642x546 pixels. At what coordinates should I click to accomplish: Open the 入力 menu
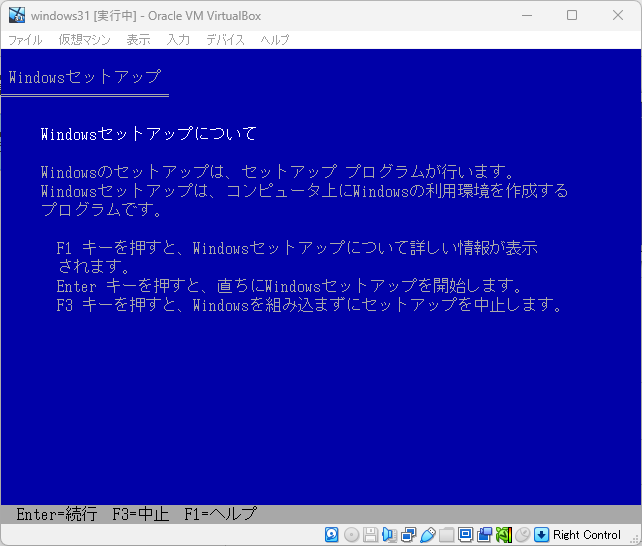pyautogui.click(x=178, y=40)
